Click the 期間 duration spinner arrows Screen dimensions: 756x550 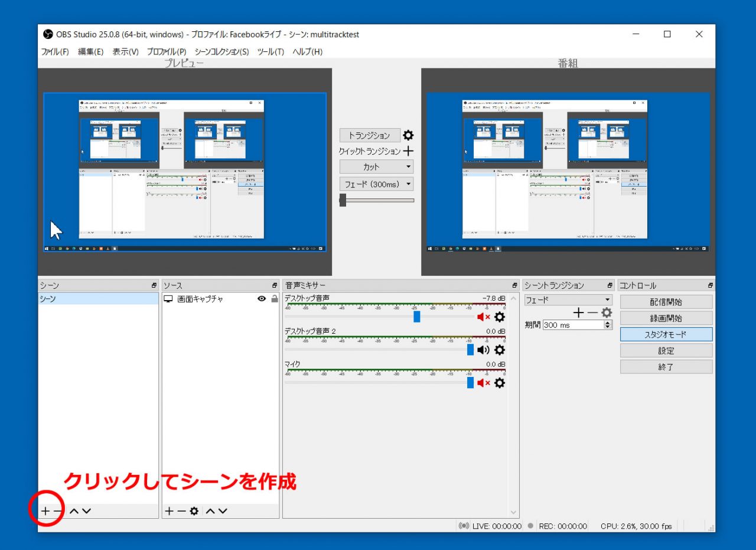click(608, 325)
